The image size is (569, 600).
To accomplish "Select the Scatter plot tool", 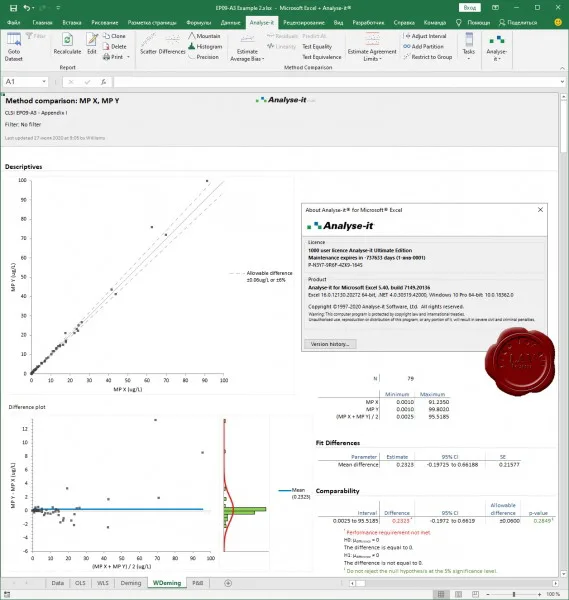I will click(148, 44).
